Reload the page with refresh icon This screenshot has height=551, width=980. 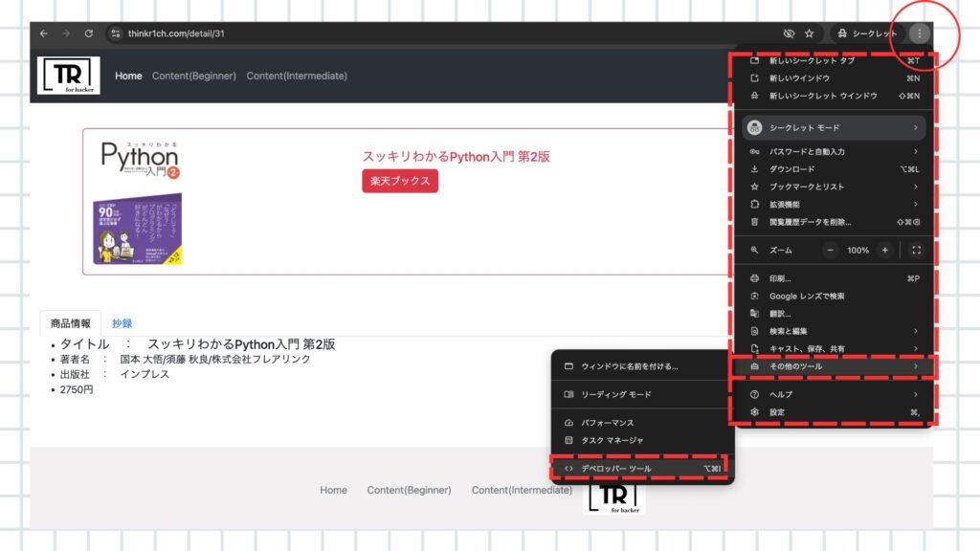tap(89, 33)
